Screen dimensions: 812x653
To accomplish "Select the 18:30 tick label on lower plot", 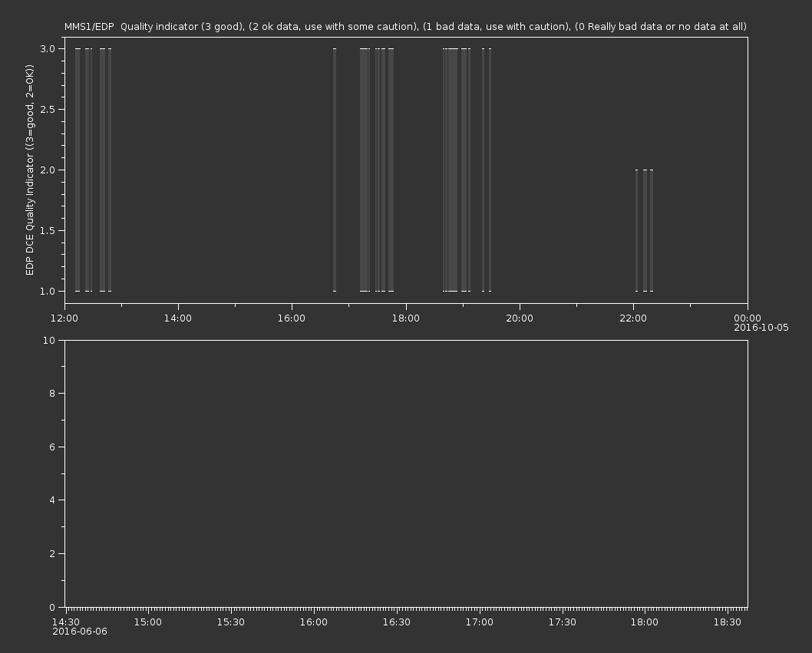I will pyautogui.click(x=728, y=622).
